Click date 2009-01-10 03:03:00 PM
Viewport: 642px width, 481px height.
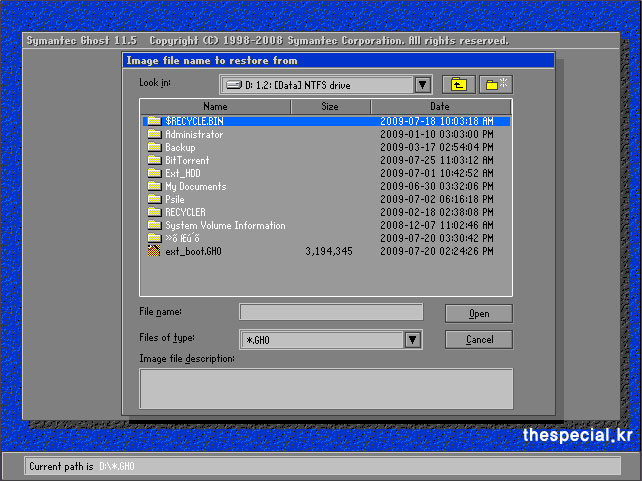[437, 134]
